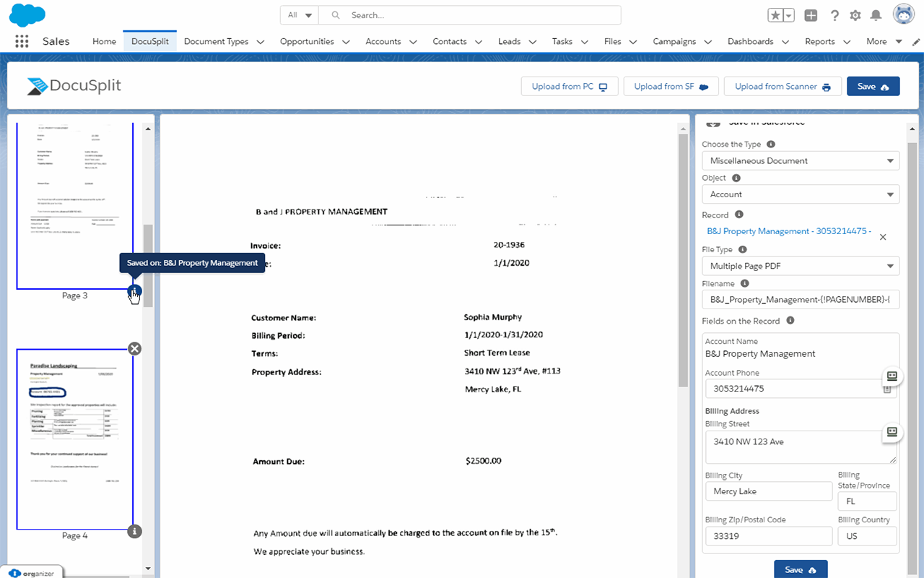Click the Billing City field
Screen dimensions: 924x578
click(x=769, y=491)
